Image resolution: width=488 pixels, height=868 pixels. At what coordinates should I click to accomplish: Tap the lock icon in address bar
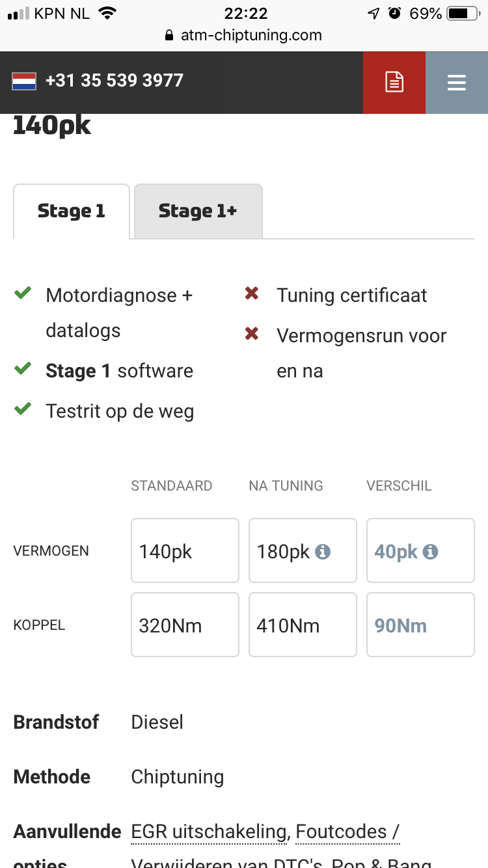(x=170, y=35)
